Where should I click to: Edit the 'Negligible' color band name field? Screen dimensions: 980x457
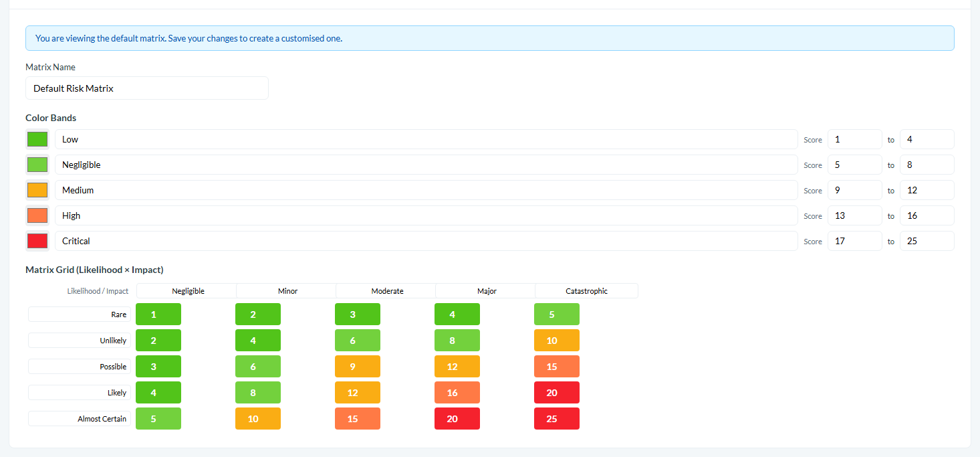click(x=426, y=165)
